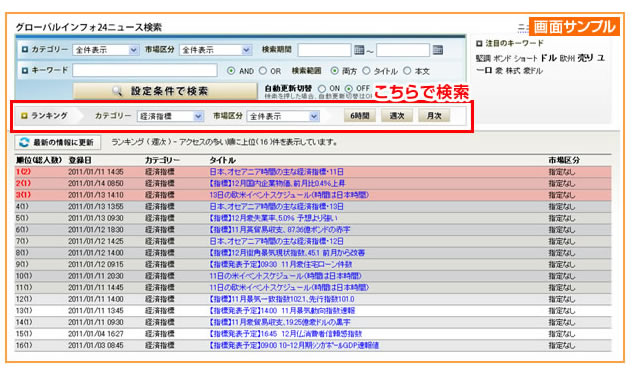Click the search period start date field

(324, 50)
